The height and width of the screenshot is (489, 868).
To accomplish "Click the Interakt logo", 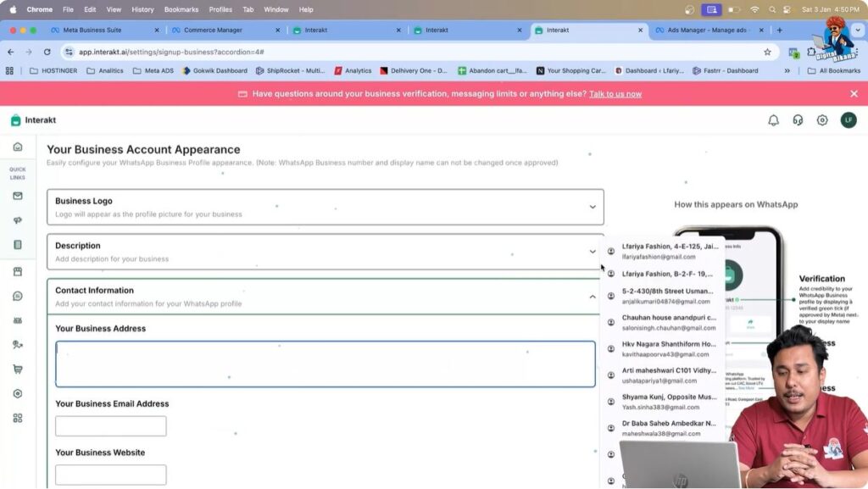I will tap(33, 120).
